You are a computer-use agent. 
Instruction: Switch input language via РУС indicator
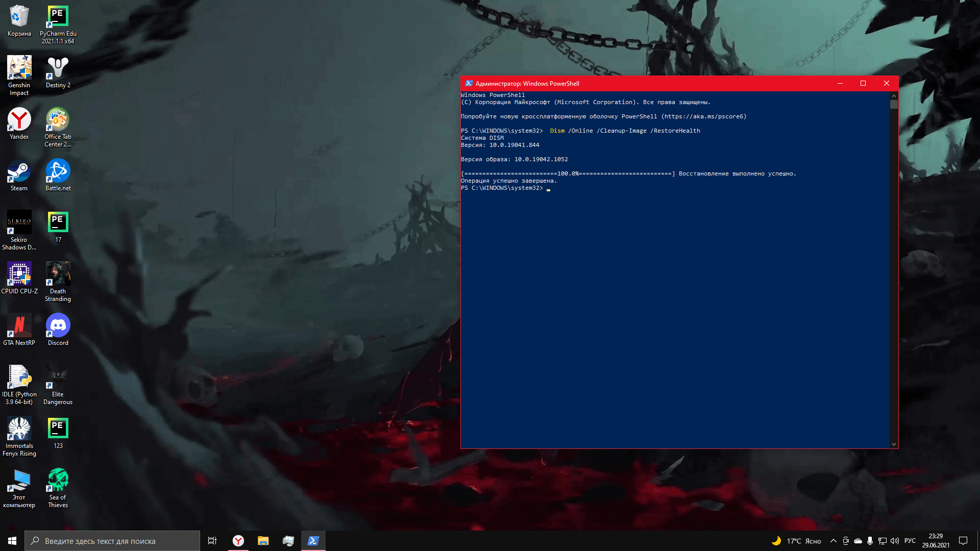tap(910, 541)
